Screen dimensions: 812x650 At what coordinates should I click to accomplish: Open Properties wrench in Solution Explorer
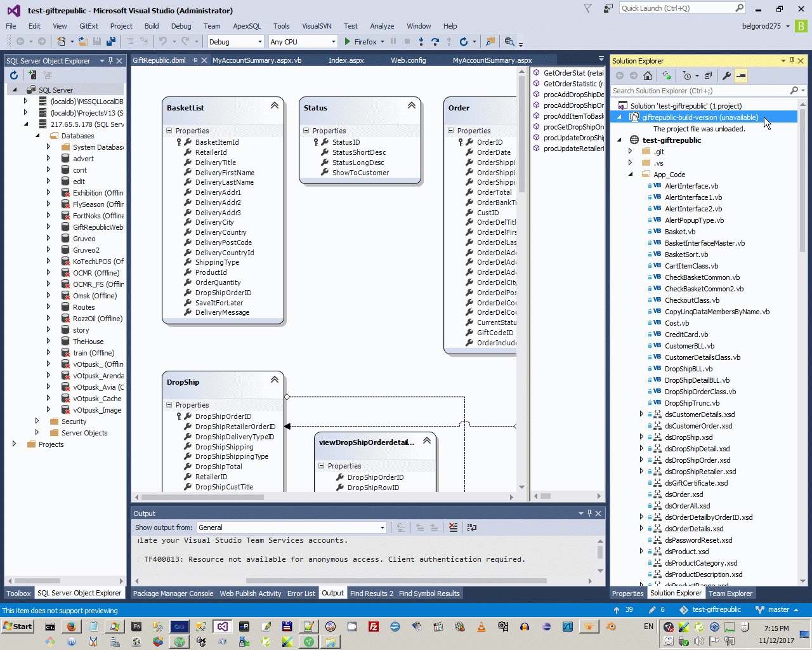pos(726,76)
